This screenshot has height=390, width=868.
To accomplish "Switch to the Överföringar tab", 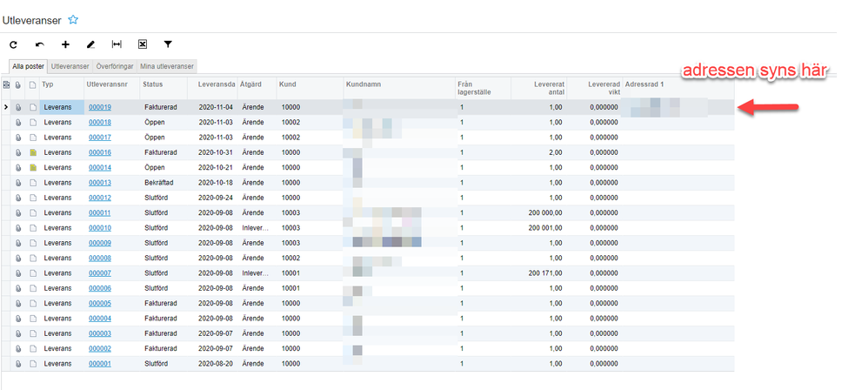I will pos(115,66).
